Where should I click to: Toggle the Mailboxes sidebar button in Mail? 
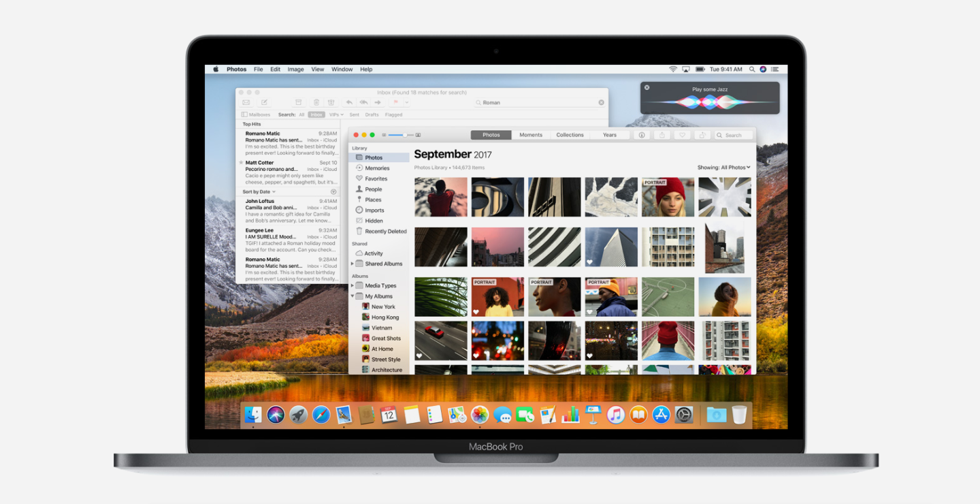pyautogui.click(x=256, y=114)
